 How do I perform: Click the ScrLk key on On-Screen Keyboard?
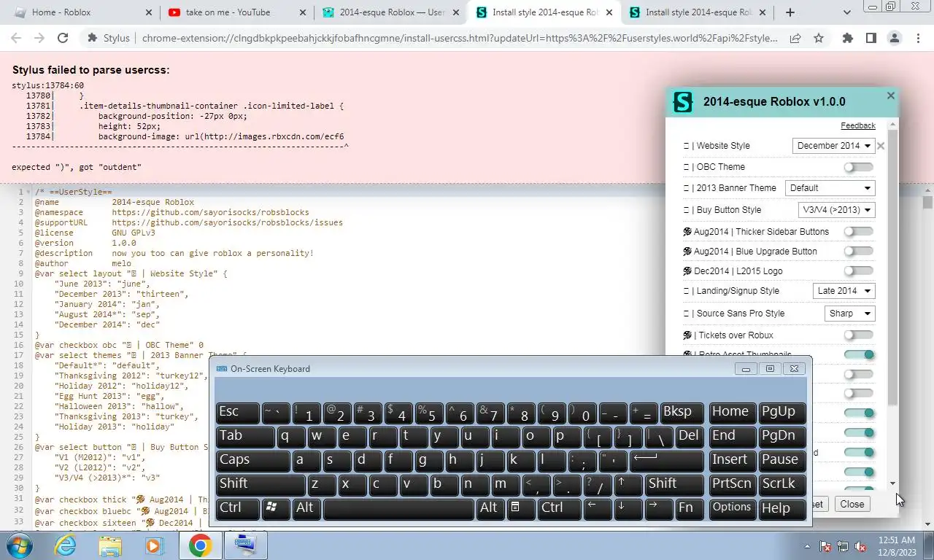[782, 483]
